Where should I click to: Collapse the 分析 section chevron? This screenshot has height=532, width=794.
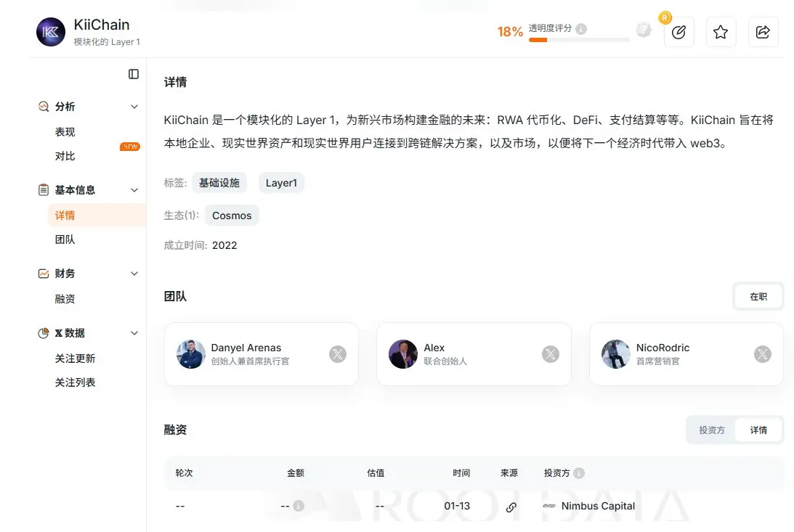click(134, 107)
